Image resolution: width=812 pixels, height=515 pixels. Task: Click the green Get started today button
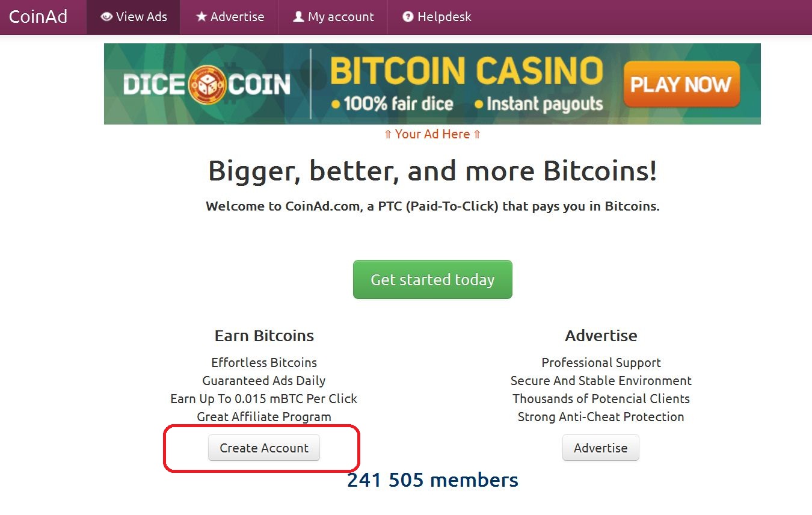(432, 279)
